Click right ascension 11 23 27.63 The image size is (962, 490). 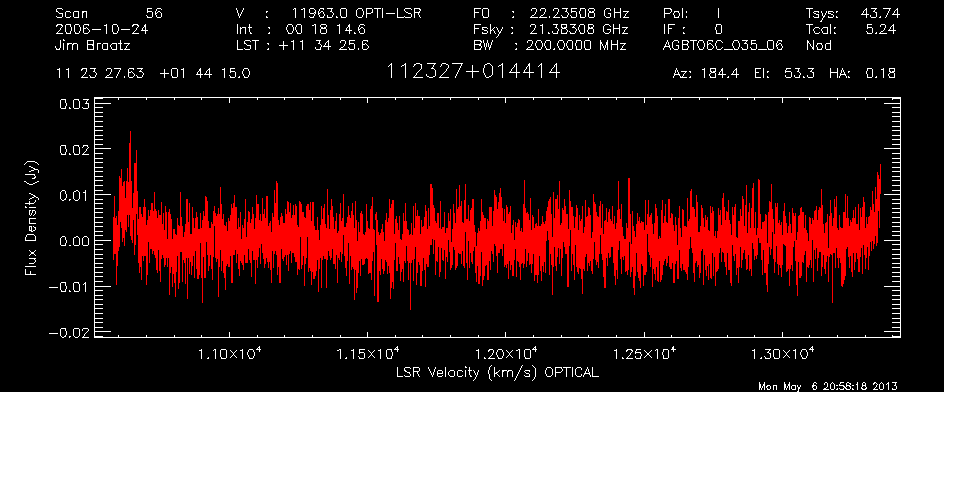click(100, 74)
